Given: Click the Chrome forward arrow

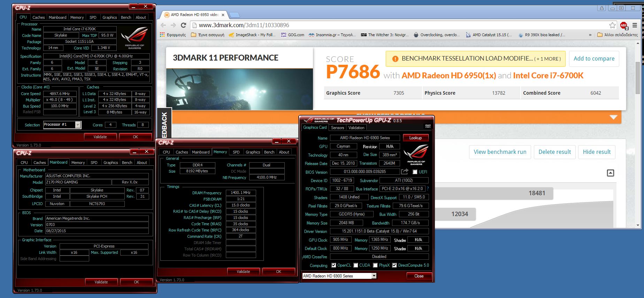Looking at the screenshot, I should (x=173, y=25).
